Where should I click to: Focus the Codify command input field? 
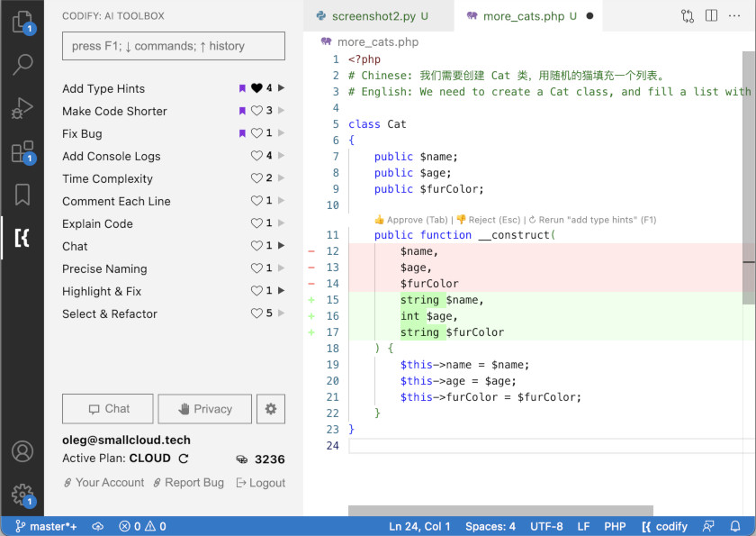[x=174, y=46]
